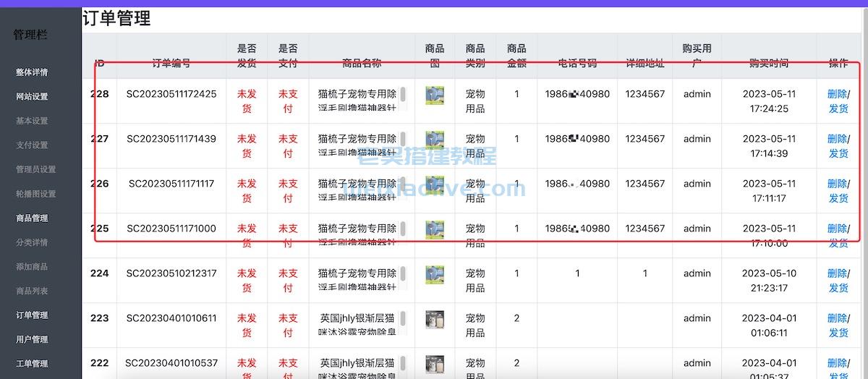Click the 详细地址 column header
This screenshot has width=868, height=379.
point(645,64)
